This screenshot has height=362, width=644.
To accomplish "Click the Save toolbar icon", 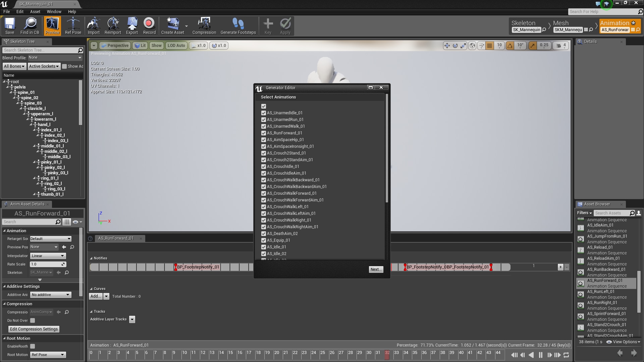I will (x=10, y=26).
